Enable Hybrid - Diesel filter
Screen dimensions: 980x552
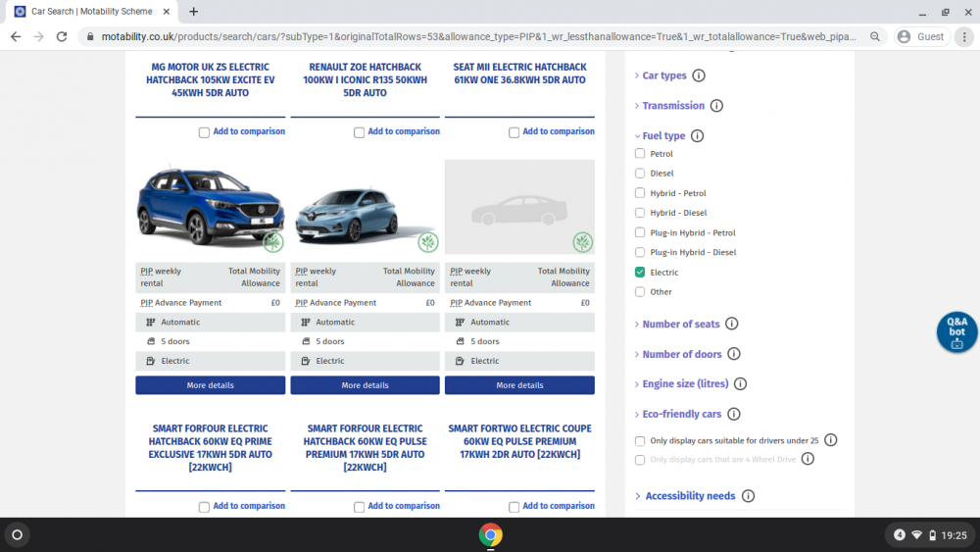point(639,213)
